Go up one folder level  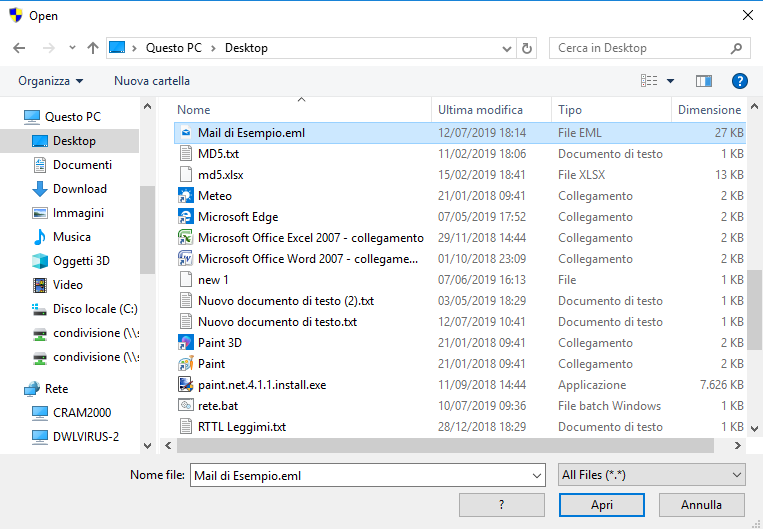(92, 48)
